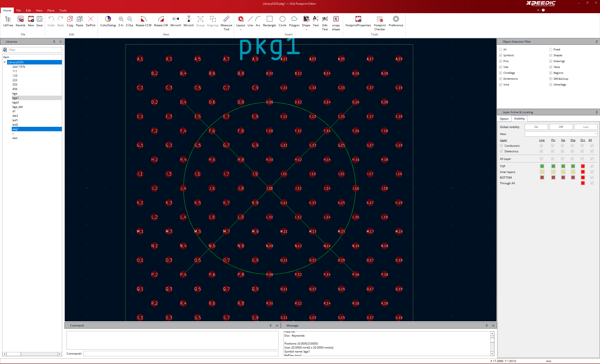The height and width of the screenshot is (364, 600).
Task: Run the Footprint Checker
Action: [x=380, y=23]
